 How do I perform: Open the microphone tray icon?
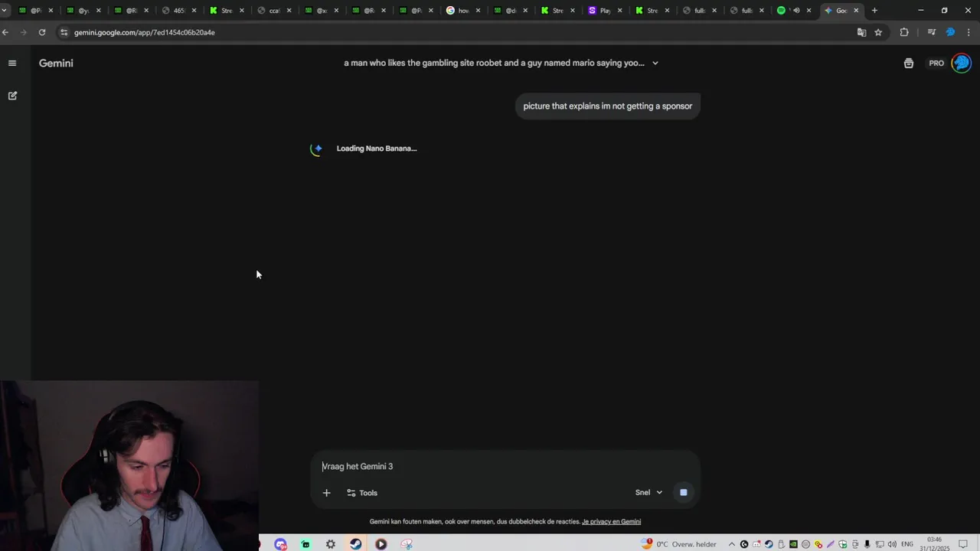click(x=867, y=544)
